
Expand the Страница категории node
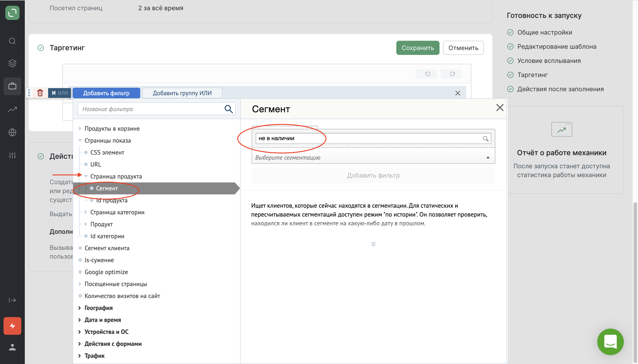click(86, 212)
